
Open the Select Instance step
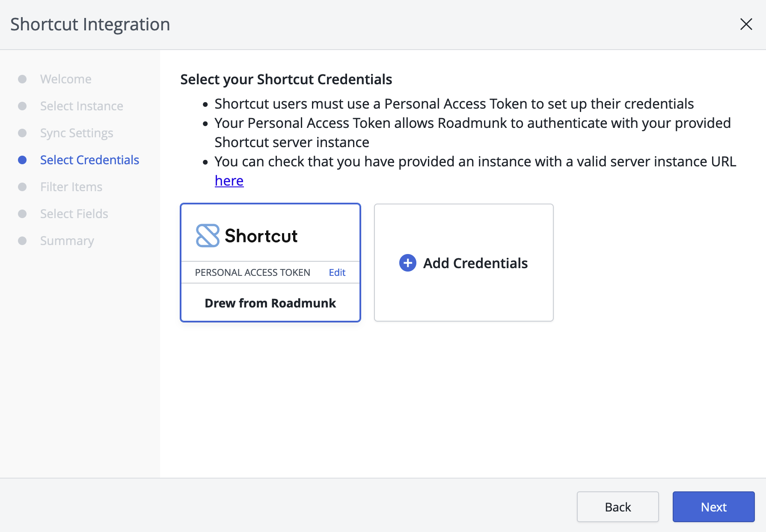click(81, 106)
